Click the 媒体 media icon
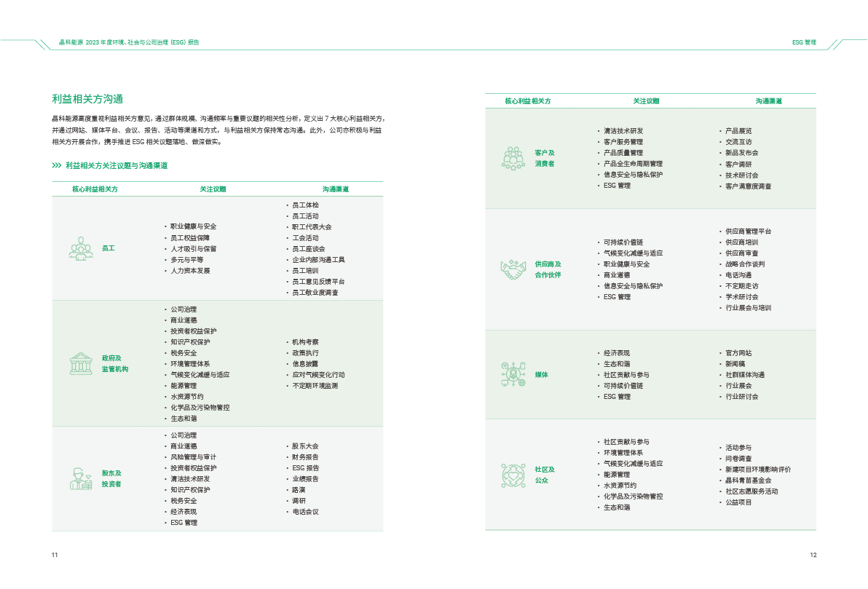868x589 pixels. (x=514, y=374)
